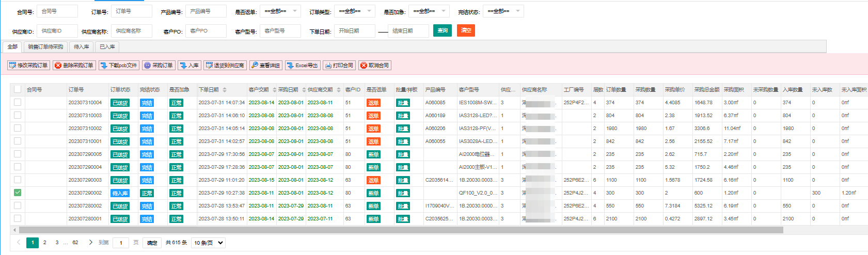868x255 pixels.
Task: Click the 客户PO input field
Action: 206,31
